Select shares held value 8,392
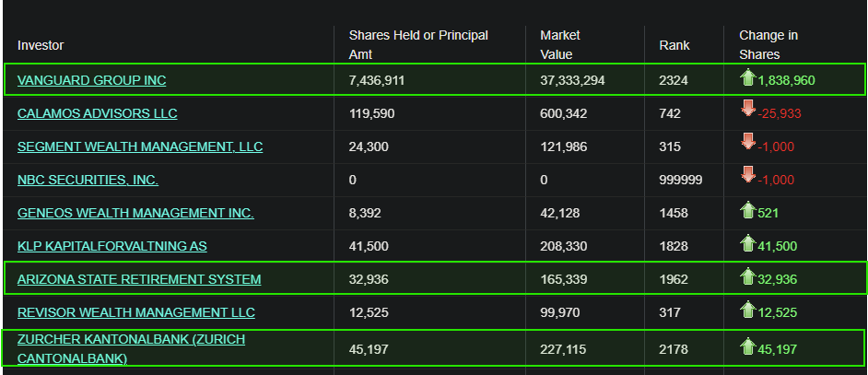This screenshot has height=375, width=868. (x=365, y=214)
